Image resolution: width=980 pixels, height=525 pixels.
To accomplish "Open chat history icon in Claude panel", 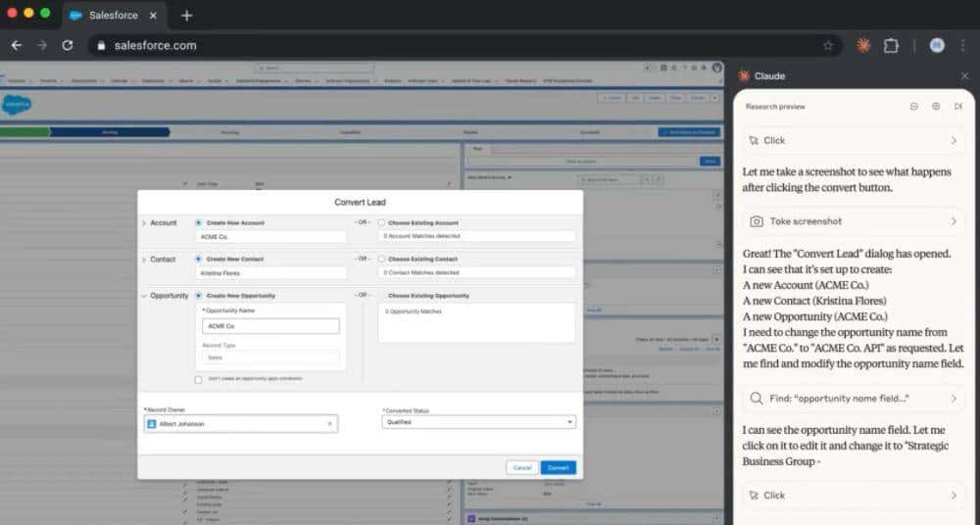I will (x=913, y=106).
